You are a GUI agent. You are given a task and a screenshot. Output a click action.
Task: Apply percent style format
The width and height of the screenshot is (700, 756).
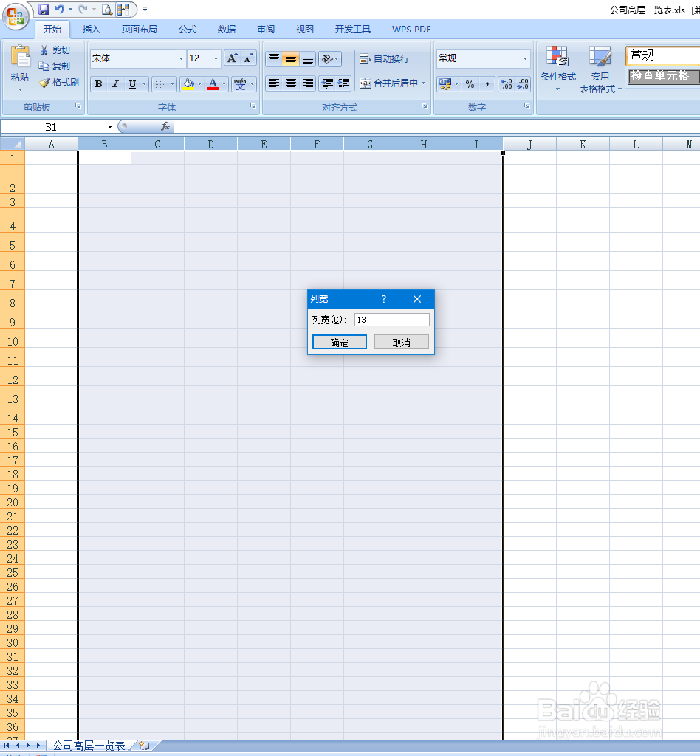[x=470, y=84]
